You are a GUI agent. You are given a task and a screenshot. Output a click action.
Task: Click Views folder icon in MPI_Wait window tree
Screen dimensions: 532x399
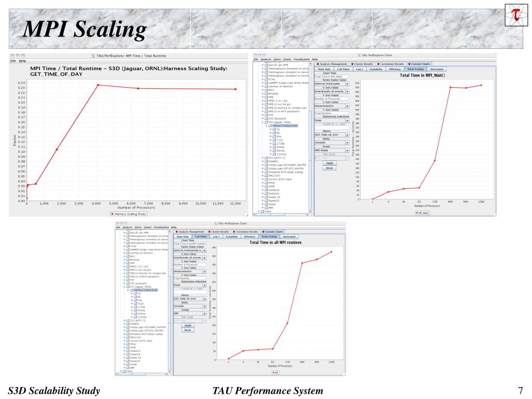(262, 211)
